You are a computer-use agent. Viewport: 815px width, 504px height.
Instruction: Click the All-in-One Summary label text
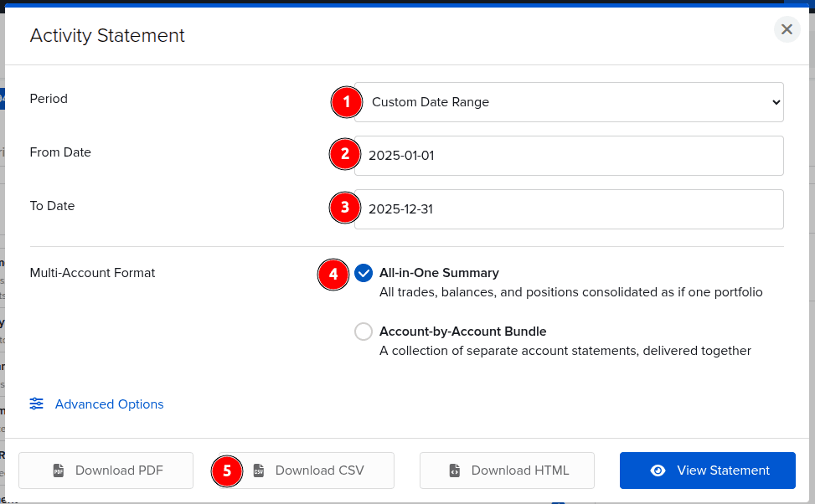point(439,272)
